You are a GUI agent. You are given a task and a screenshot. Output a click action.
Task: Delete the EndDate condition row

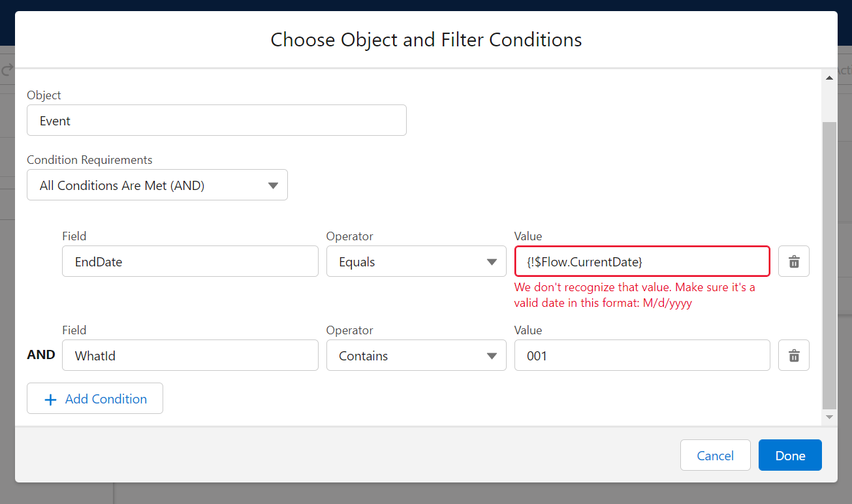pos(794,262)
